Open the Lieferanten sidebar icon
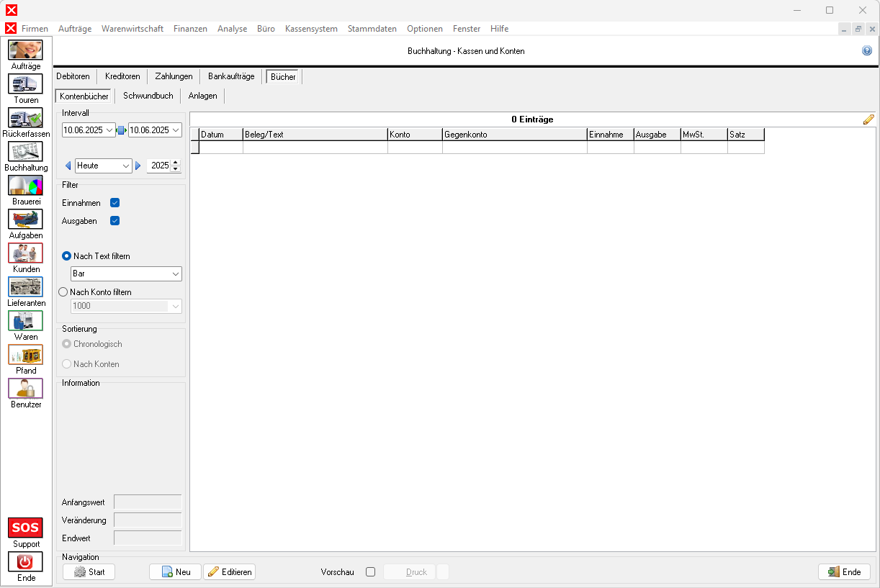Viewport: 880px width, 588px height. point(25,287)
